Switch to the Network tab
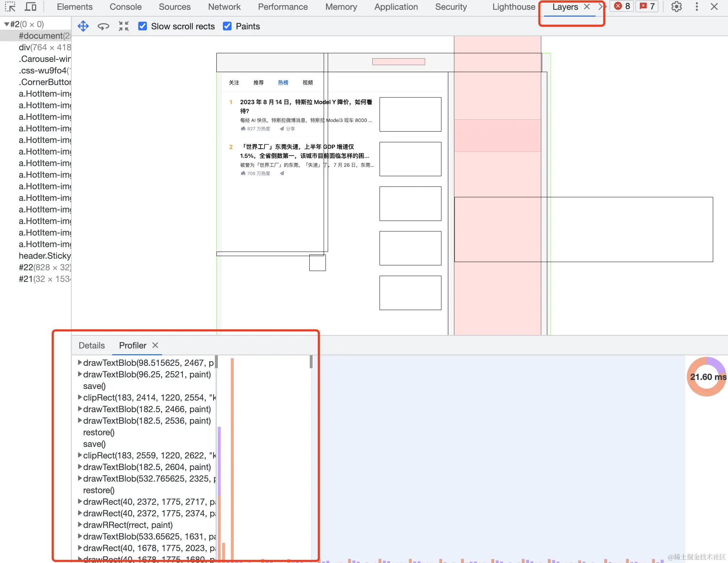This screenshot has height=563, width=728. point(224,7)
